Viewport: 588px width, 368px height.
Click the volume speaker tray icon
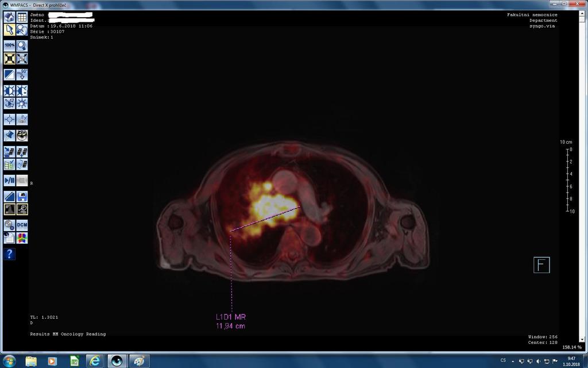click(538, 361)
